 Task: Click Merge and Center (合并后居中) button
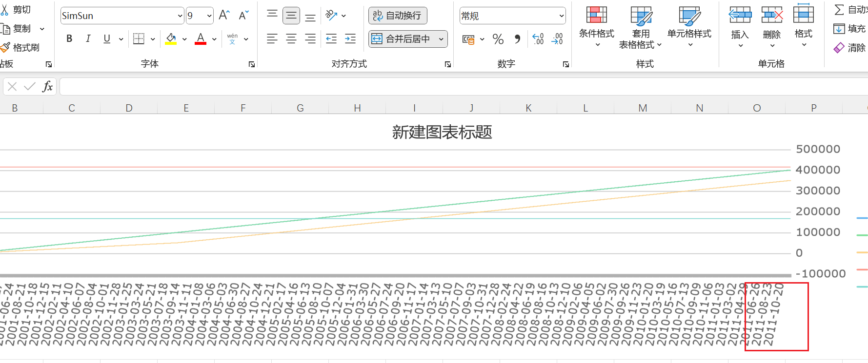[402, 38]
